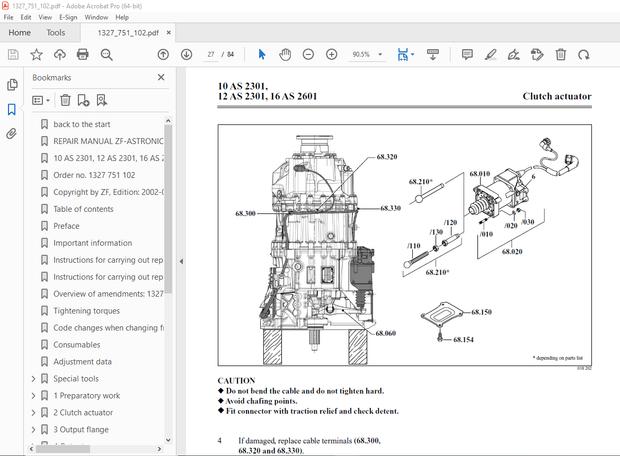Open the fit page options arrow

412,55
